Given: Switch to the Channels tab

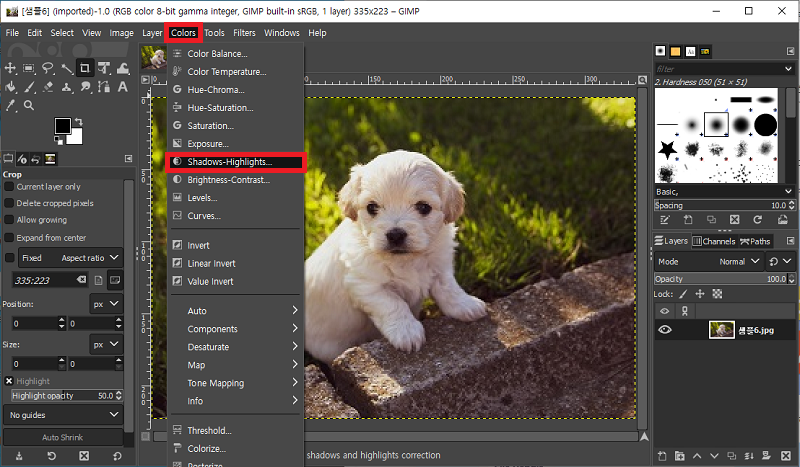Looking at the screenshot, I should [x=718, y=241].
